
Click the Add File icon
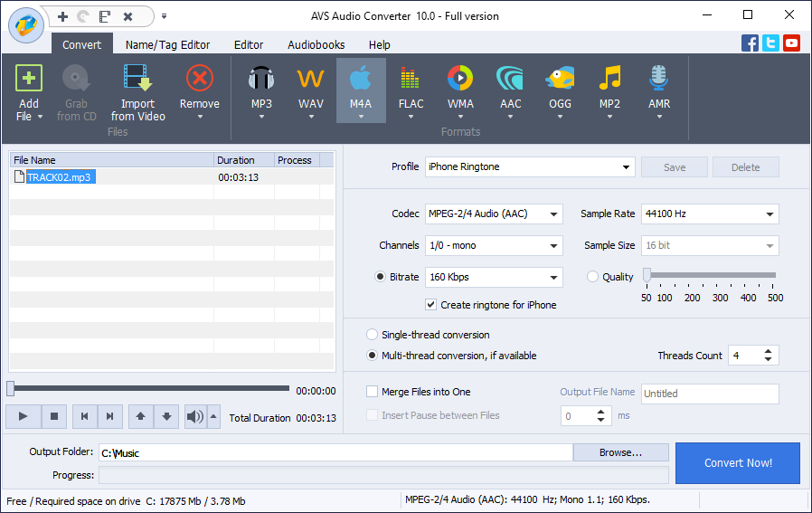pyautogui.click(x=29, y=78)
